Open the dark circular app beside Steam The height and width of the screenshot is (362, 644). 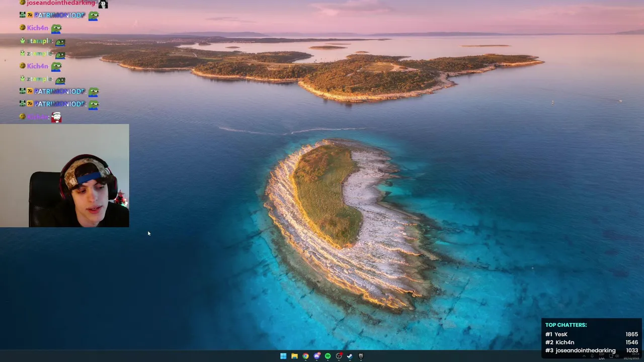pos(339,356)
